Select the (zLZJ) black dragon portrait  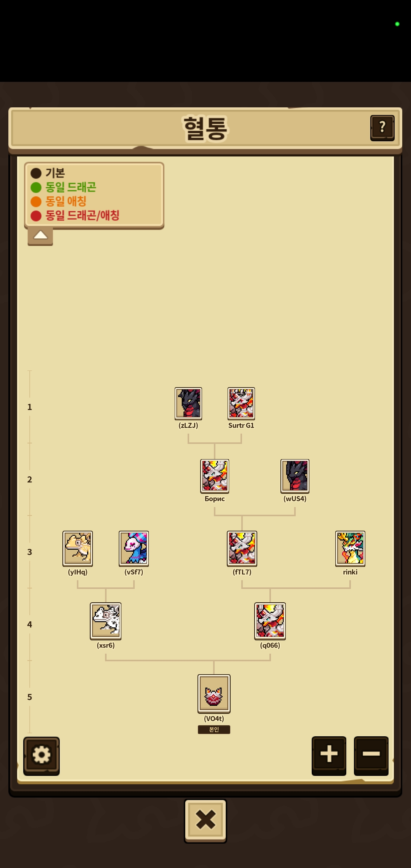click(x=188, y=404)
